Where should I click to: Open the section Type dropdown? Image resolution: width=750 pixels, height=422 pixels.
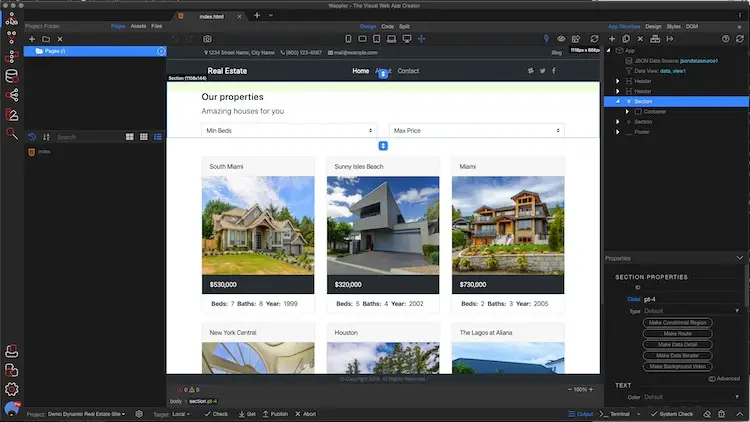691,311
